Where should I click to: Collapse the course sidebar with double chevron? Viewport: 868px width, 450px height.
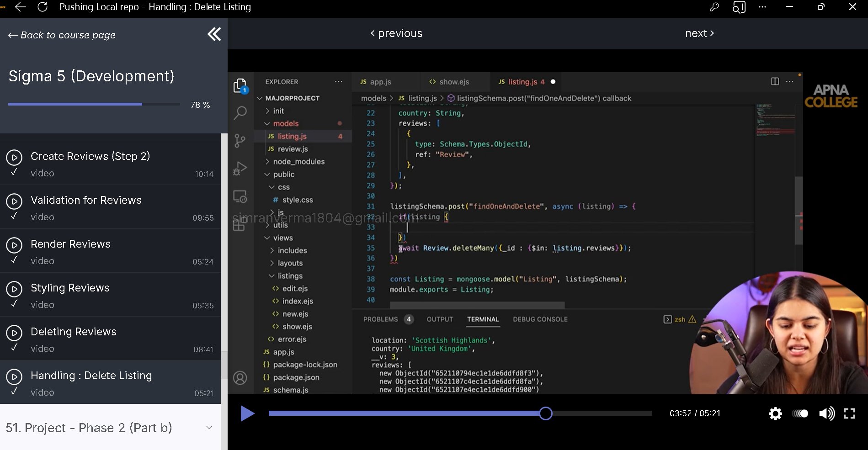pyautogui.click(x=214, y=34)
